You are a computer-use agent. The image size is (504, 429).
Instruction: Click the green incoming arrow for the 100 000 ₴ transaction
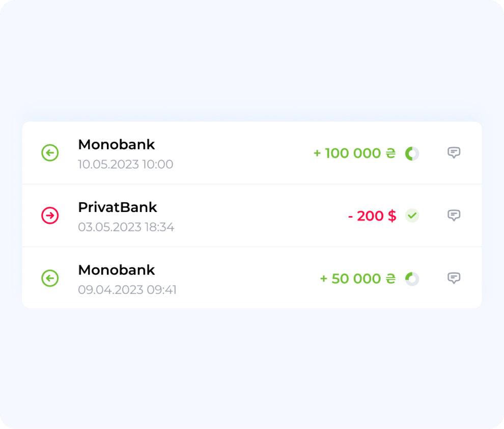pos(50,153)
